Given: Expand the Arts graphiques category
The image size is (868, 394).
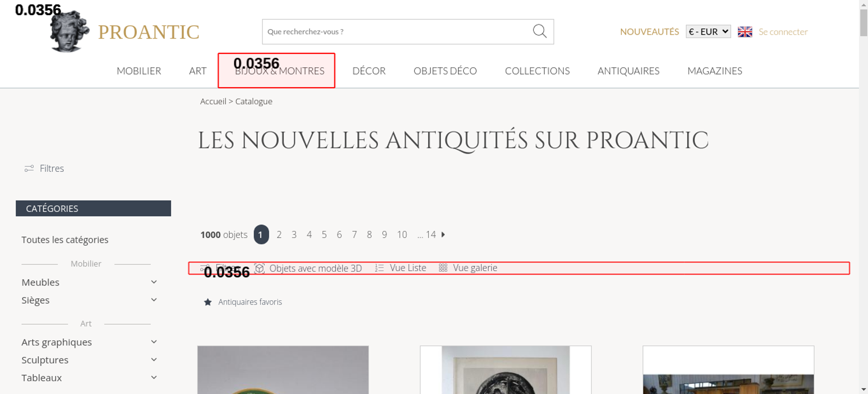Looking at the screenshot, I should coord(154,342).
